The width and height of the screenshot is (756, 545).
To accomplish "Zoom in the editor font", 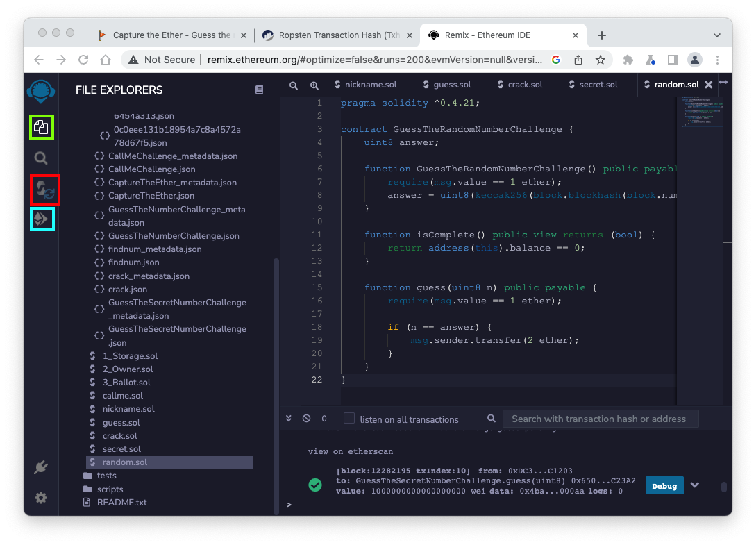I will pos(314,85).
